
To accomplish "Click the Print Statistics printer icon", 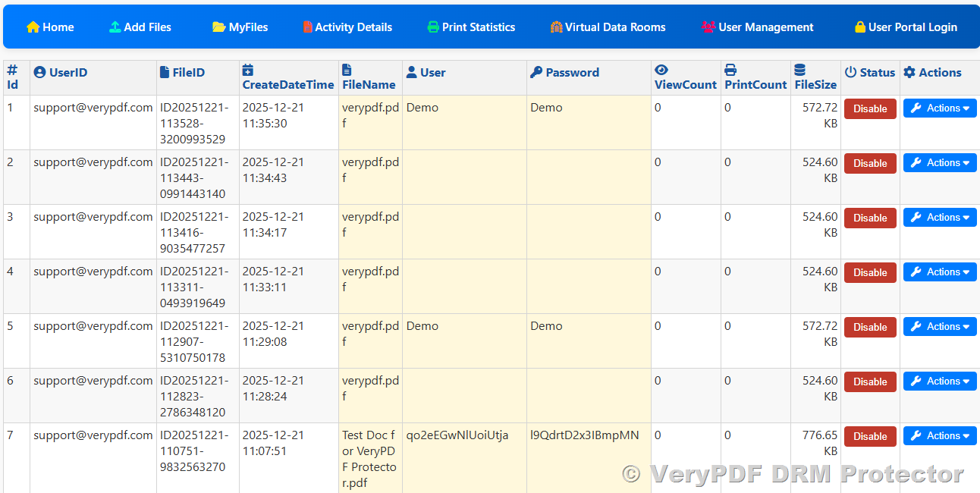I will pos(433,27).
